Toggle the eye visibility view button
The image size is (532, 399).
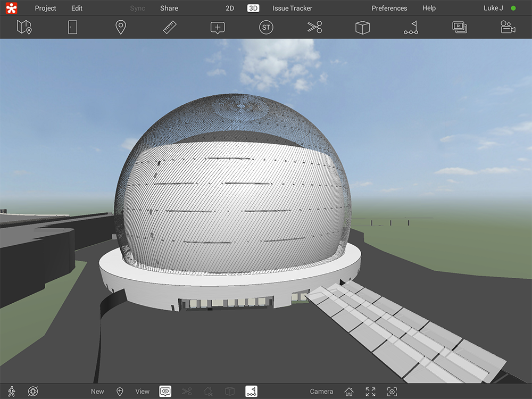tap(165, 391)
